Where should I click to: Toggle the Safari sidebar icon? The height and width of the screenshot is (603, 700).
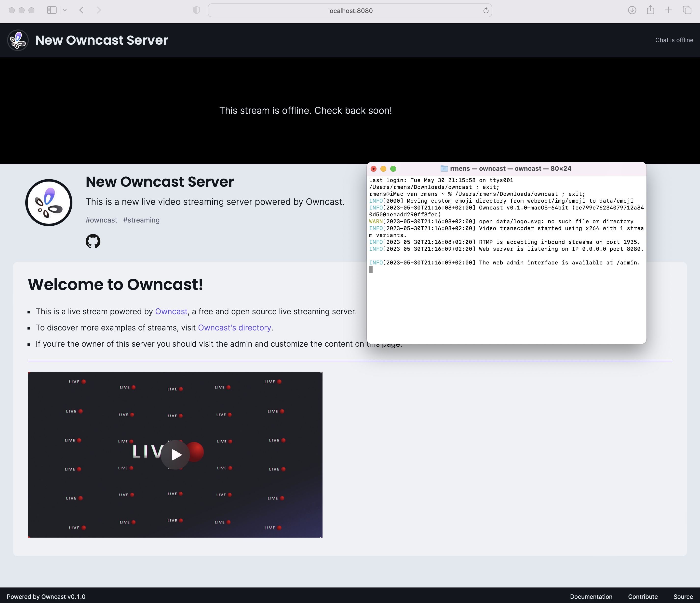point(52,10)
